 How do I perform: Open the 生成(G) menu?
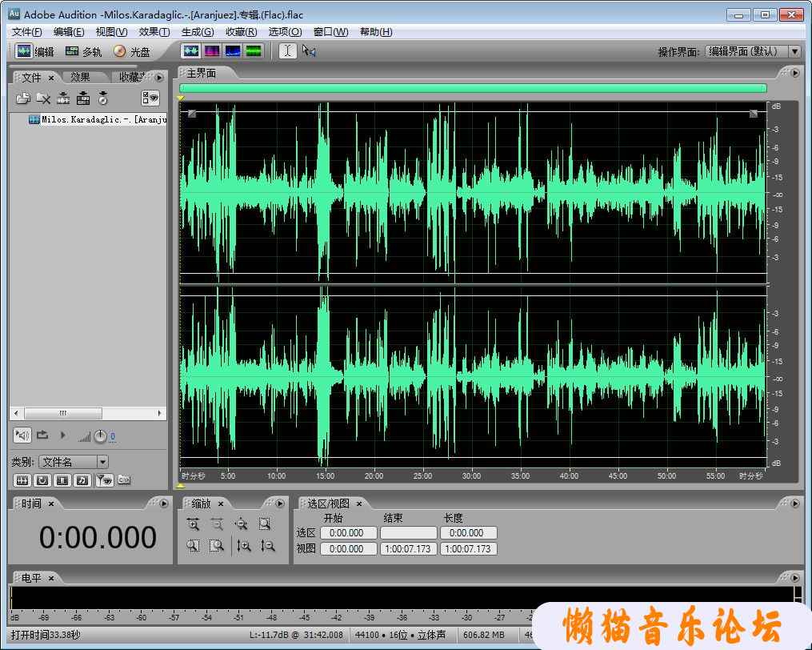coord(198,32)
